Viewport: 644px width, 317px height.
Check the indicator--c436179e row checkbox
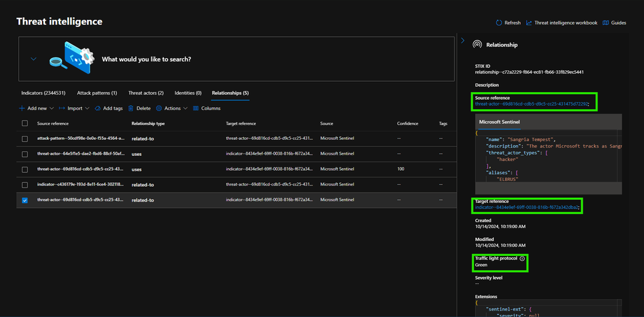[24, 185]
